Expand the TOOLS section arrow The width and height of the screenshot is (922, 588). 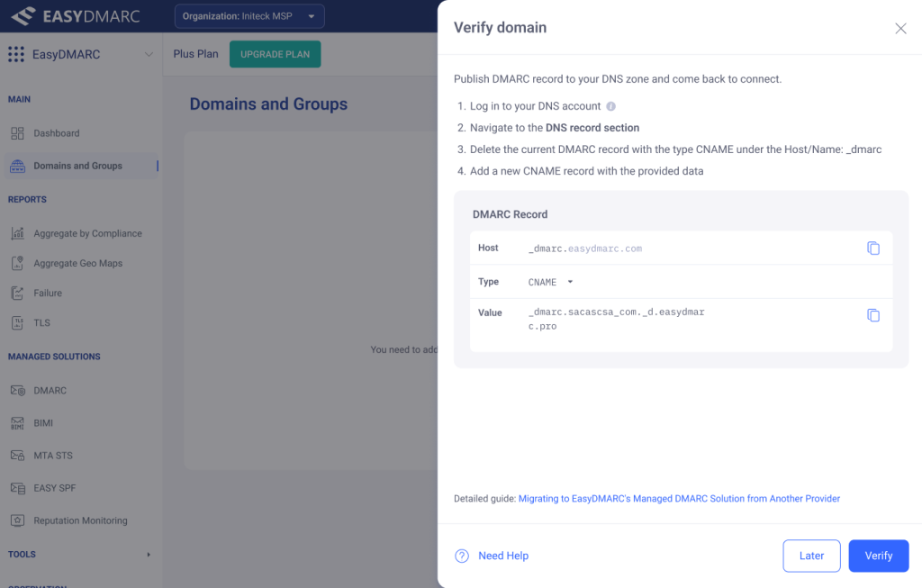[149, 555]
